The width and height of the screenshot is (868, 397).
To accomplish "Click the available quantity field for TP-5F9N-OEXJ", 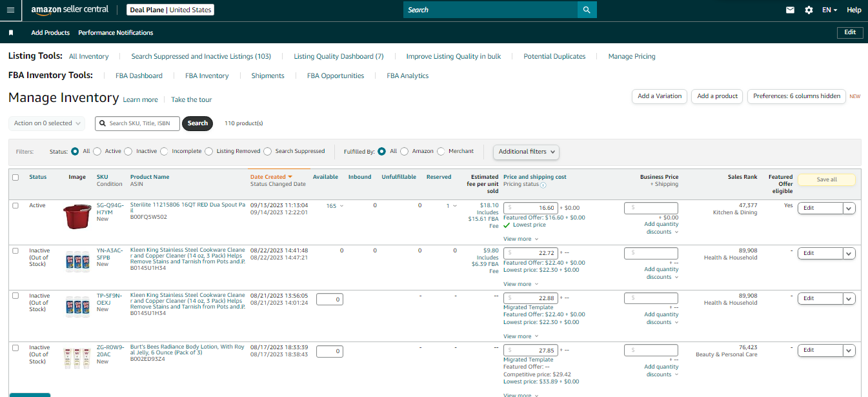I will 329,299.
